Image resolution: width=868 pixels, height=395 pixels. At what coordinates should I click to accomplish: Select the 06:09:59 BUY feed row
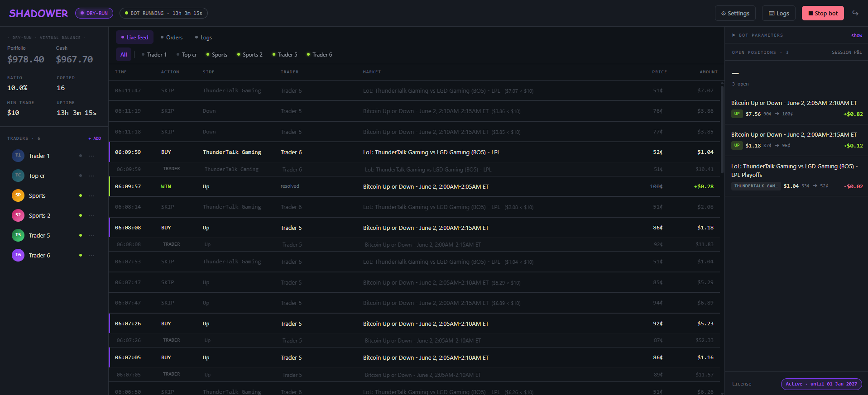[x=414, y=152]
